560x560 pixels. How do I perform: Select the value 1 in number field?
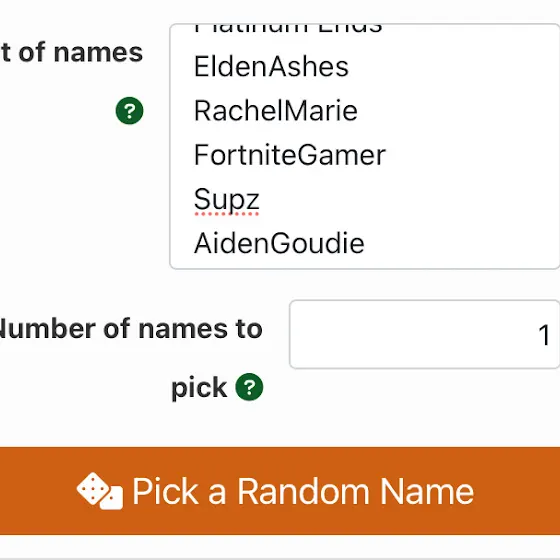coord(544,335)
